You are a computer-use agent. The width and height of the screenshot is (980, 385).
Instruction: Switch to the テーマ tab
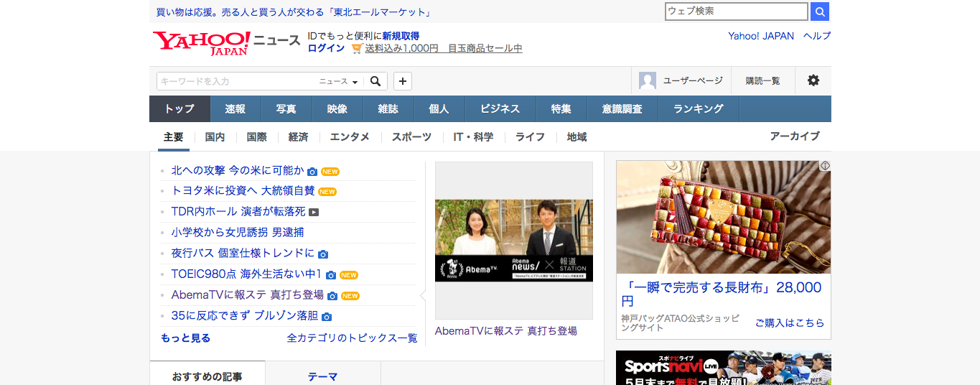[x=322, y=376]
